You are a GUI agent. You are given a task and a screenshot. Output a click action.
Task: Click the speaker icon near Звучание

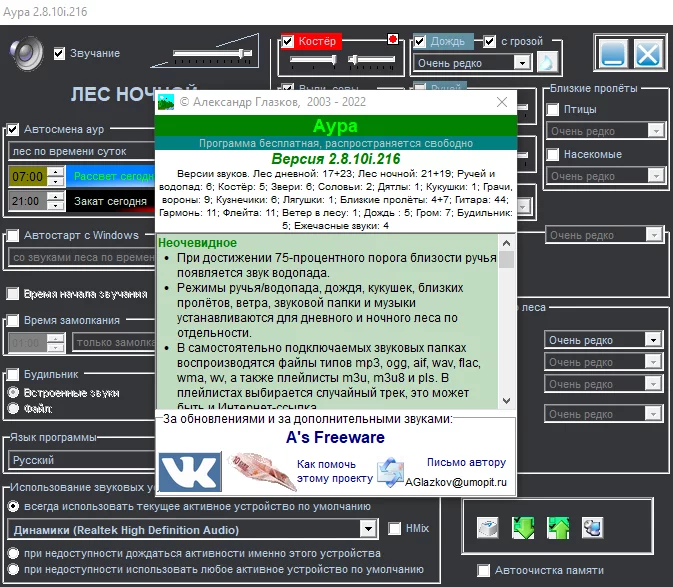[x=27, y=53]
